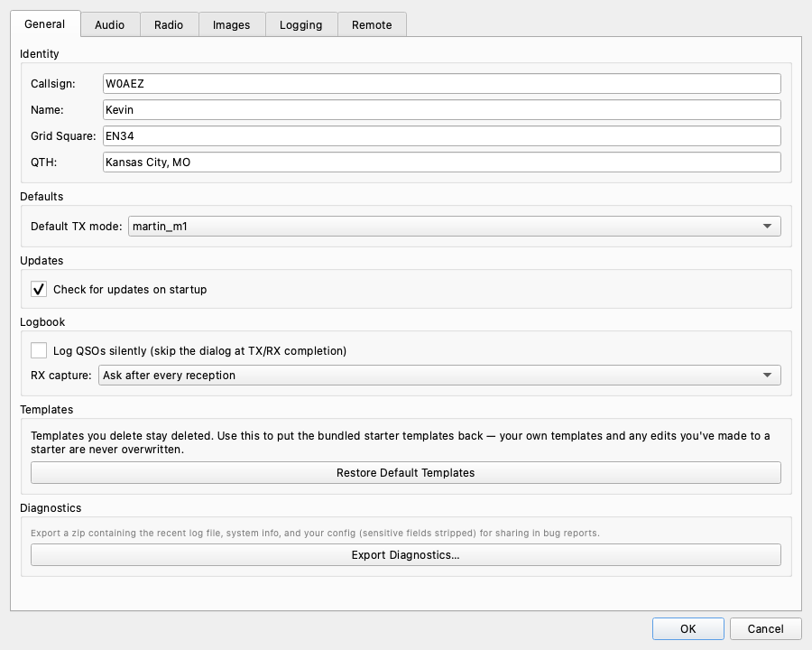Edit the QTH location field
The image size is (812, 650).
(442, 162)
